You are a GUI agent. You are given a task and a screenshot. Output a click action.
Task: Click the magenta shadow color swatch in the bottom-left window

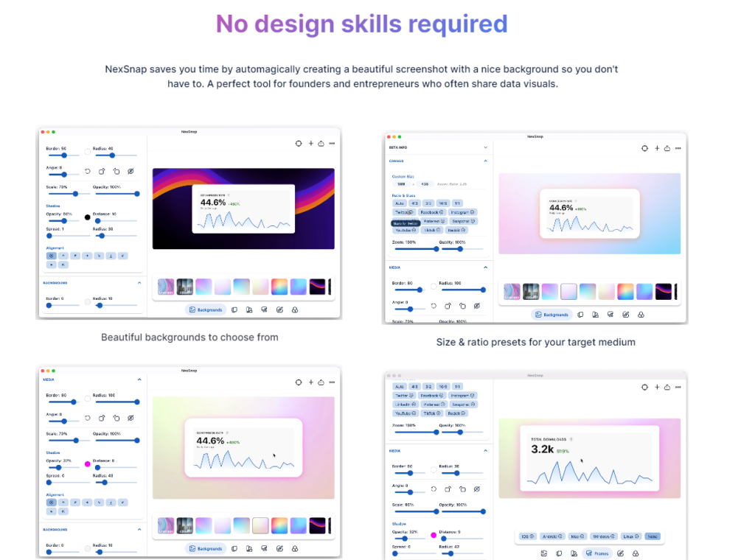point(87,464)
